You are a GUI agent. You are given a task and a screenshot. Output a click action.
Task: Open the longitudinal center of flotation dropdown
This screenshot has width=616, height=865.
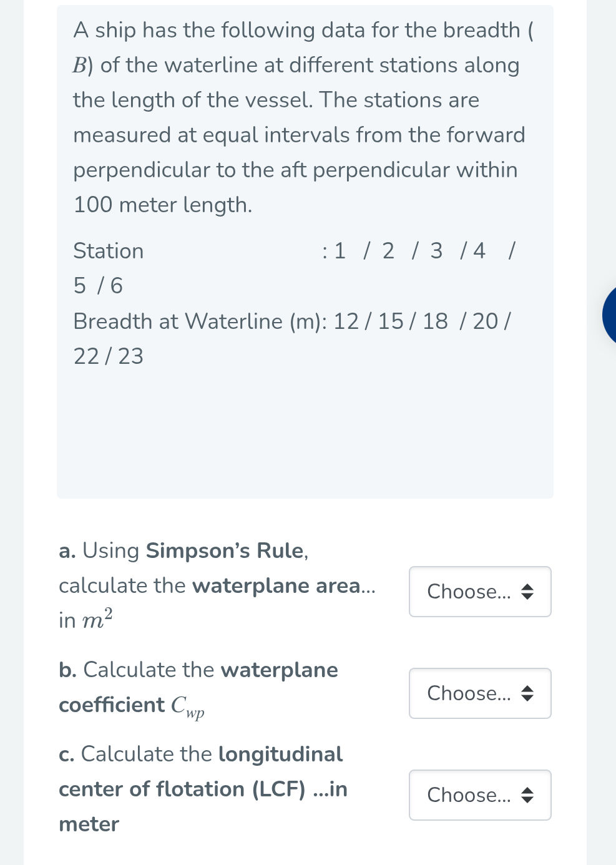click(x=479, y=795)
